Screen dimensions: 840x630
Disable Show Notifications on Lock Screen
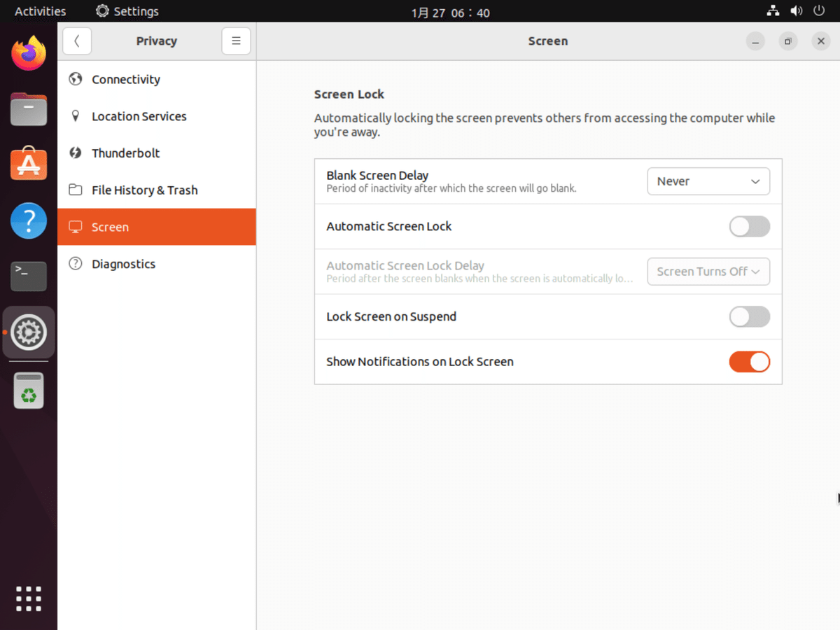click(x=749, y=362)
